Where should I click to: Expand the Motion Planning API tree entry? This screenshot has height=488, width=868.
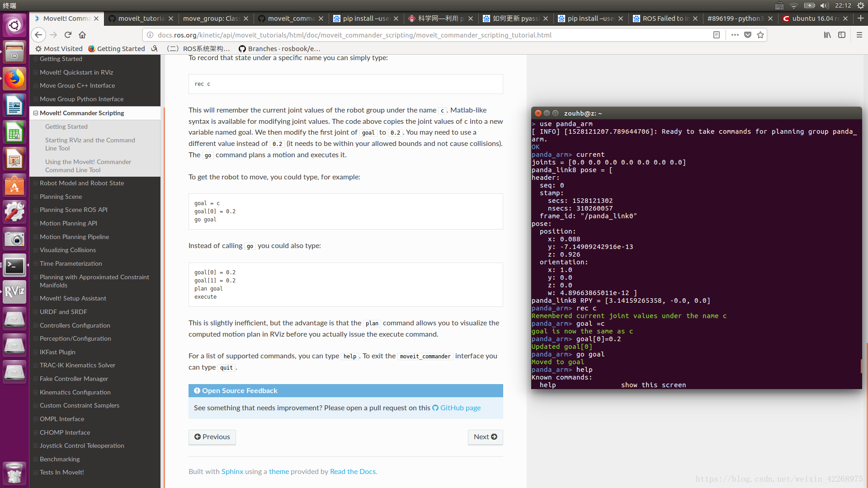click(36, 223)
